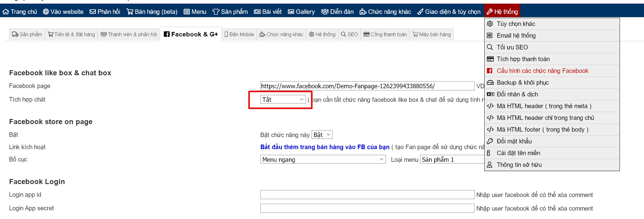Click the domain icon beside Cài đặt tên miền
This screenshot has height=219, width=644.
[489, 153]
